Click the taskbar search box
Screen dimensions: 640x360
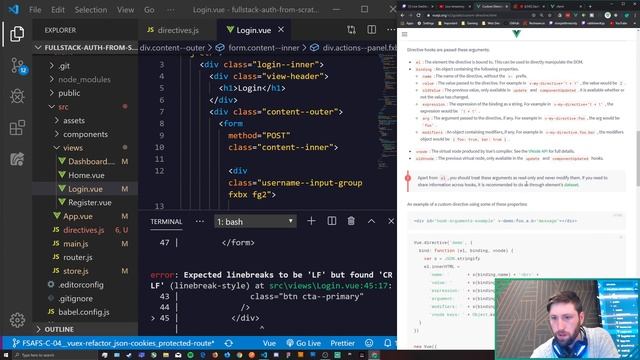(x=55, y=355)
